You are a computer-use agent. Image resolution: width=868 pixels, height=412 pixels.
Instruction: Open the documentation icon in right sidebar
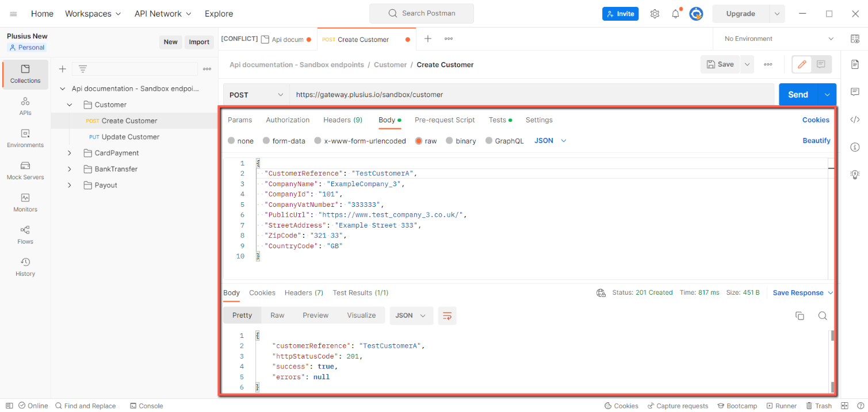pyautogui.click(x=855, y=64)
